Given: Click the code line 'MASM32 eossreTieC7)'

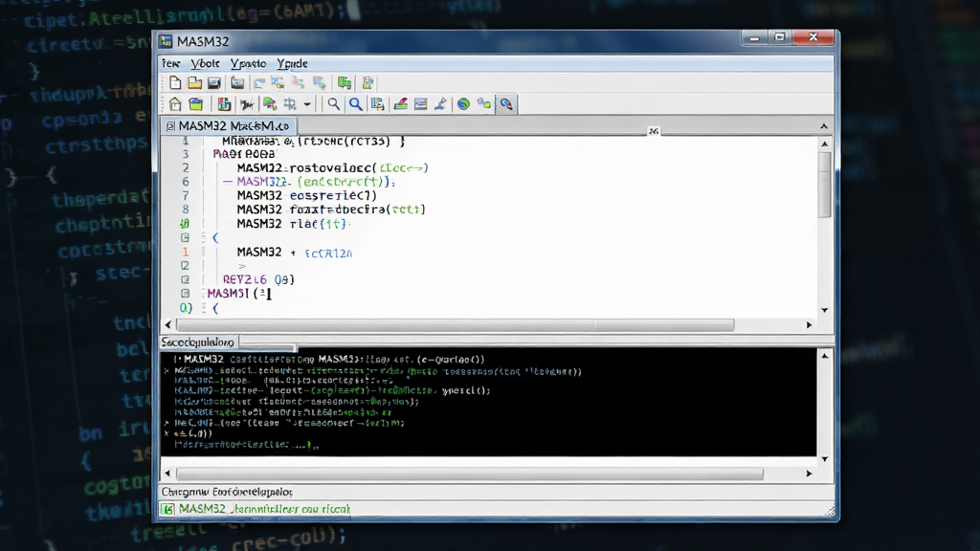Looking at the screenshot, I should [x=306, y=195].
